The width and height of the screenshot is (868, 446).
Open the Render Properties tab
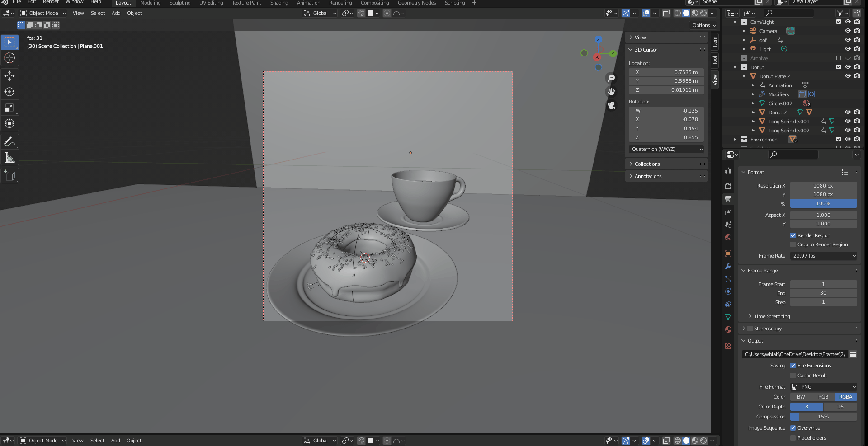click(x=728, y=186)
